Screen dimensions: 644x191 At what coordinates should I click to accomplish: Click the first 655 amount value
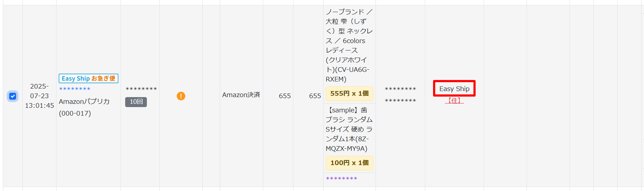point(285,96)
